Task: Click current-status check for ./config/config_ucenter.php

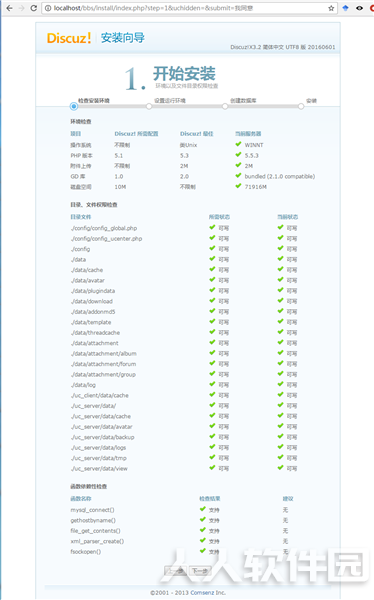Action: (281, 238)
